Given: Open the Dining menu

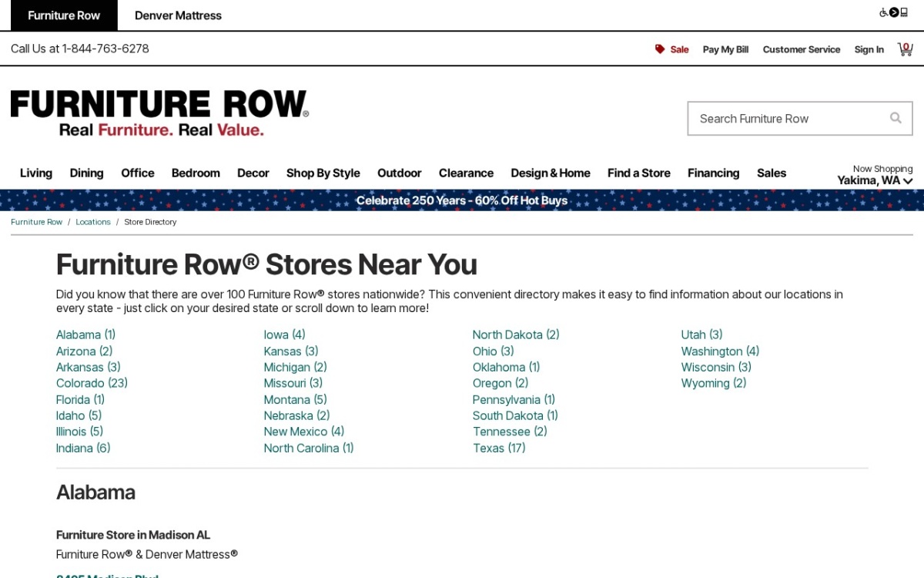Looking at the screenshot, I should pyautogui.click(x=86, y=173).
